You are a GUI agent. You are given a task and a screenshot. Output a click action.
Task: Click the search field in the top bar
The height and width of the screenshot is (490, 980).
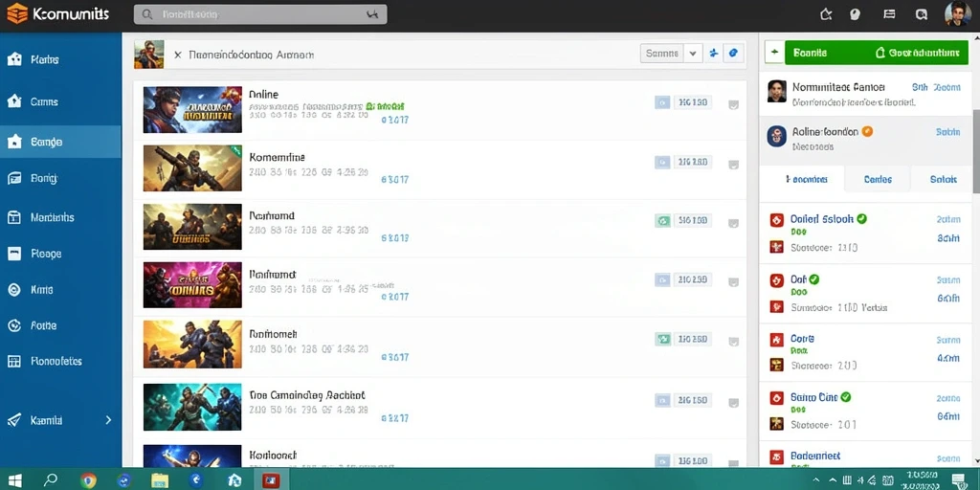260,14
